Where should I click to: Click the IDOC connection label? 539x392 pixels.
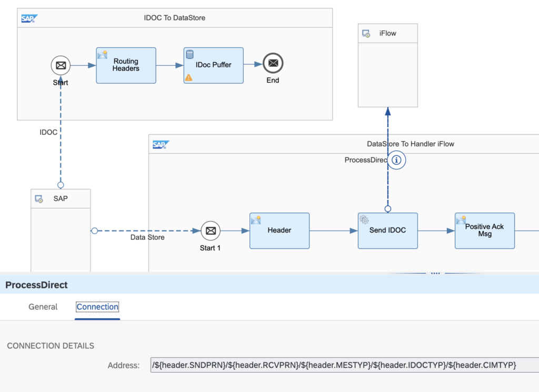[48, 132]
